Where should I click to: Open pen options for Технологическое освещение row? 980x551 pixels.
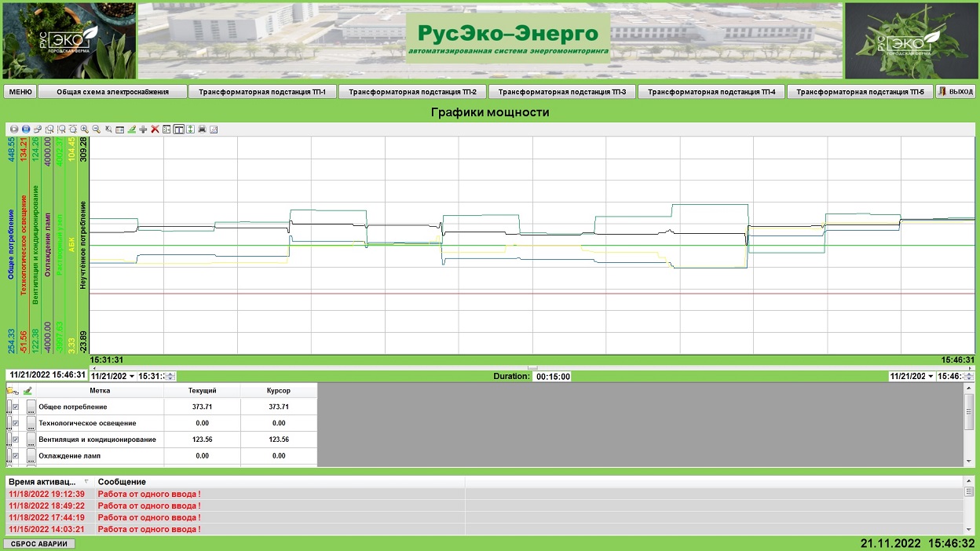(x=31, y=423)
